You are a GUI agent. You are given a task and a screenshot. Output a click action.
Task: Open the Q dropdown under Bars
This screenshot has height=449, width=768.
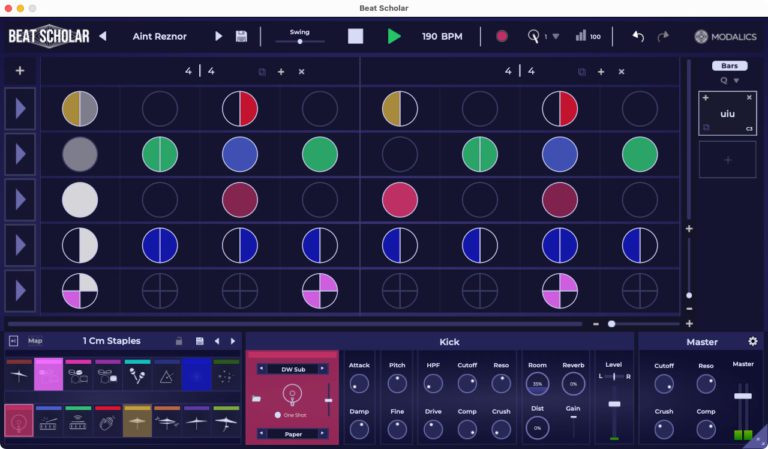coord(736,80)
